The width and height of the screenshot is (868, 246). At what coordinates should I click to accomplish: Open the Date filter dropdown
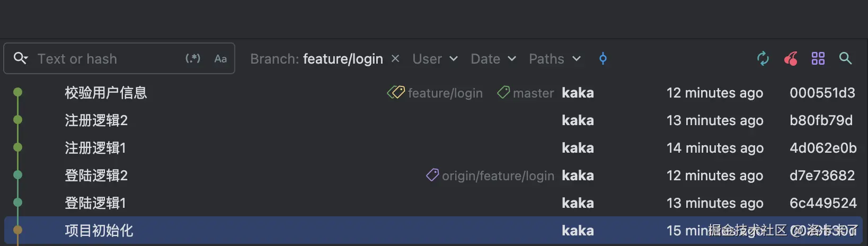493,59
